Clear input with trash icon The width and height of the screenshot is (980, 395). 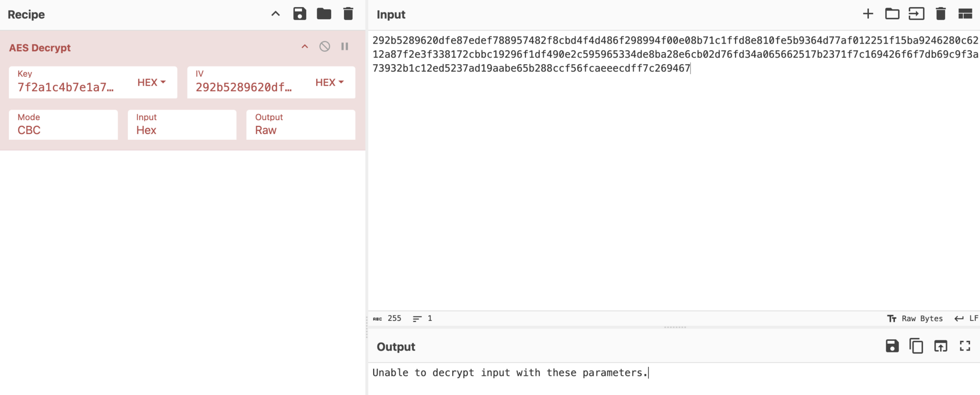click(941, 14)
